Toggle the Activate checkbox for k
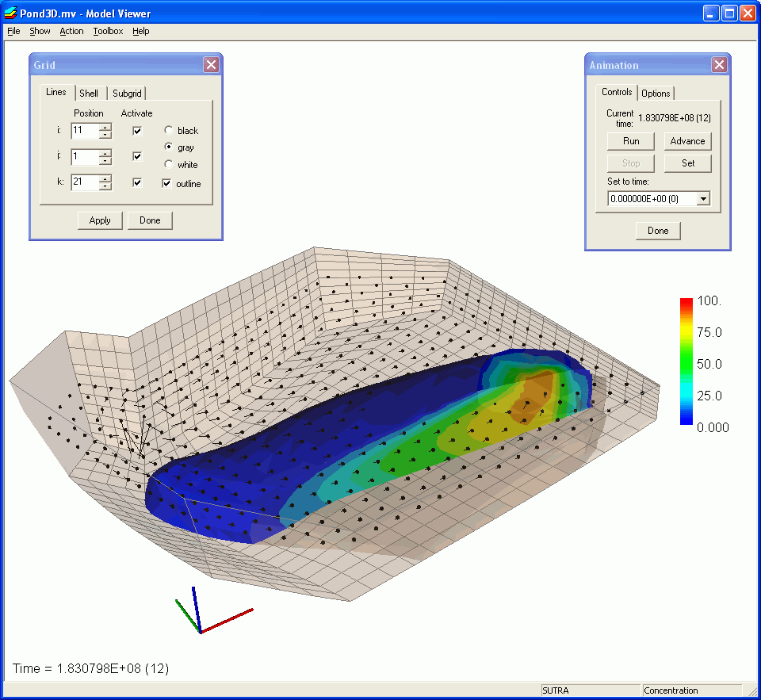The width and height of the screenshot is (761, 700). [x=137, y=182]
